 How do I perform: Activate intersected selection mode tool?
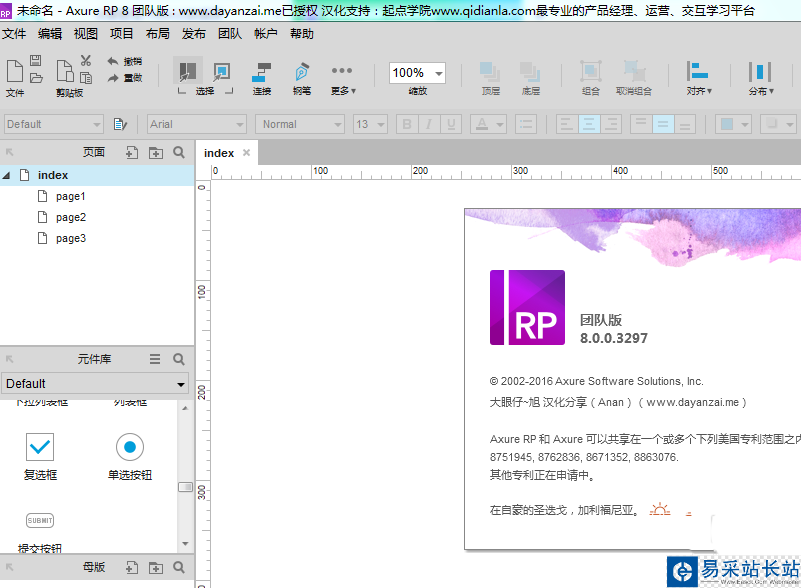pos(187,72)
